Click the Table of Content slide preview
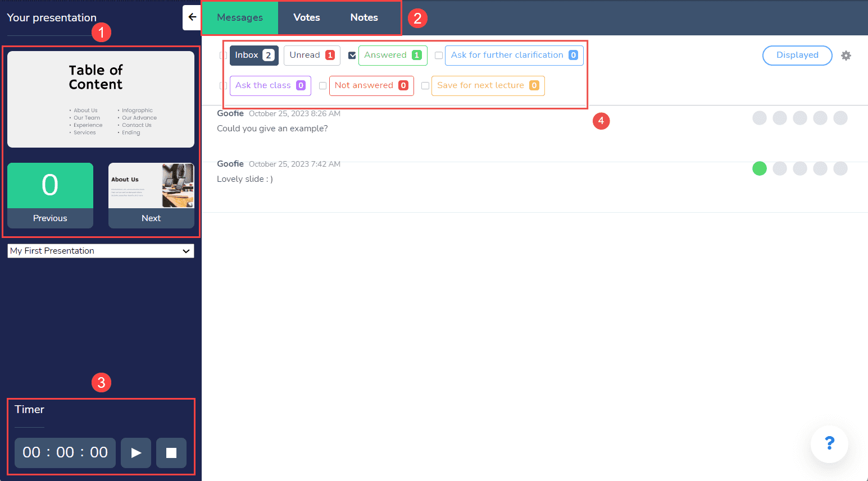 point(101,99)
